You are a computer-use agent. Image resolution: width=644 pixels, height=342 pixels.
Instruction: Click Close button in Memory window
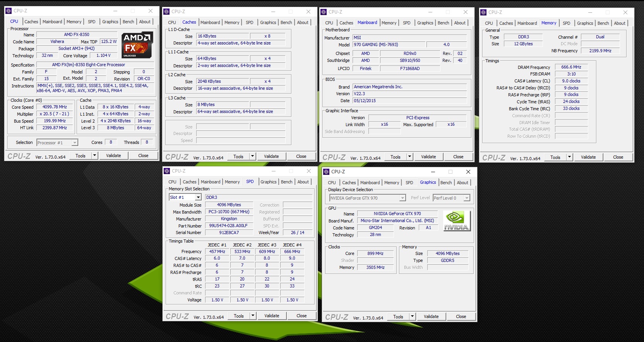point(618,157)
